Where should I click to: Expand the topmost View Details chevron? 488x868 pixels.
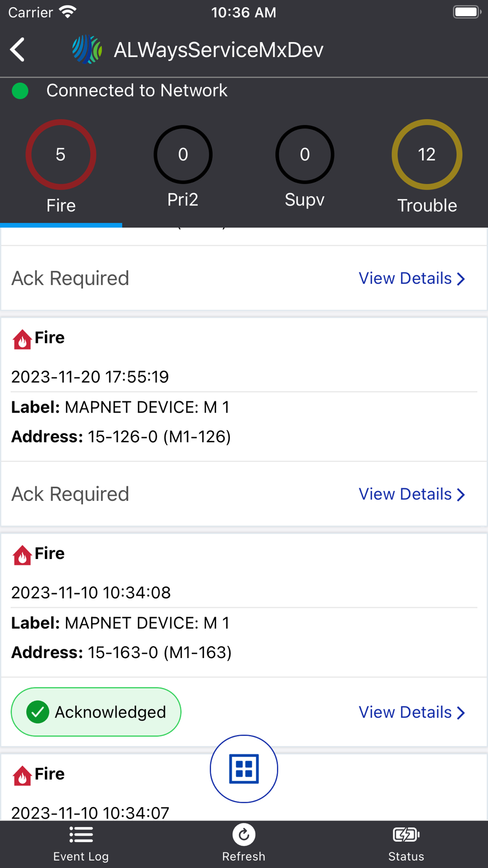[461, 279]
